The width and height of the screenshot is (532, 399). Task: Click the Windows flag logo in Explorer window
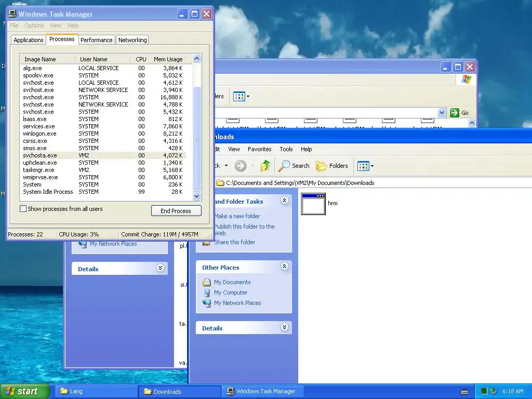pyautogui.click(x=467, y=79)
